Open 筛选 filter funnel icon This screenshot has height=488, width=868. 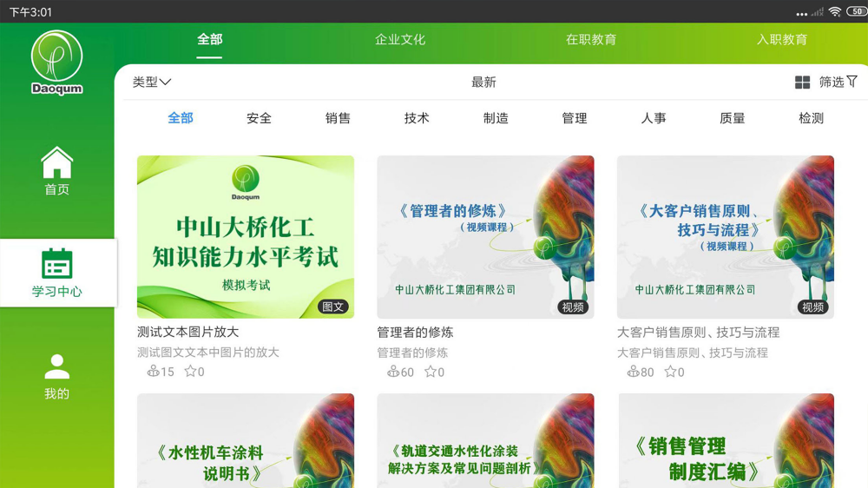pyautogui.click(x=852, y=82)
